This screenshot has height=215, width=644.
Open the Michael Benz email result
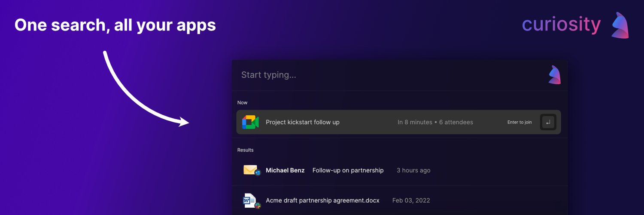[399, 170]
